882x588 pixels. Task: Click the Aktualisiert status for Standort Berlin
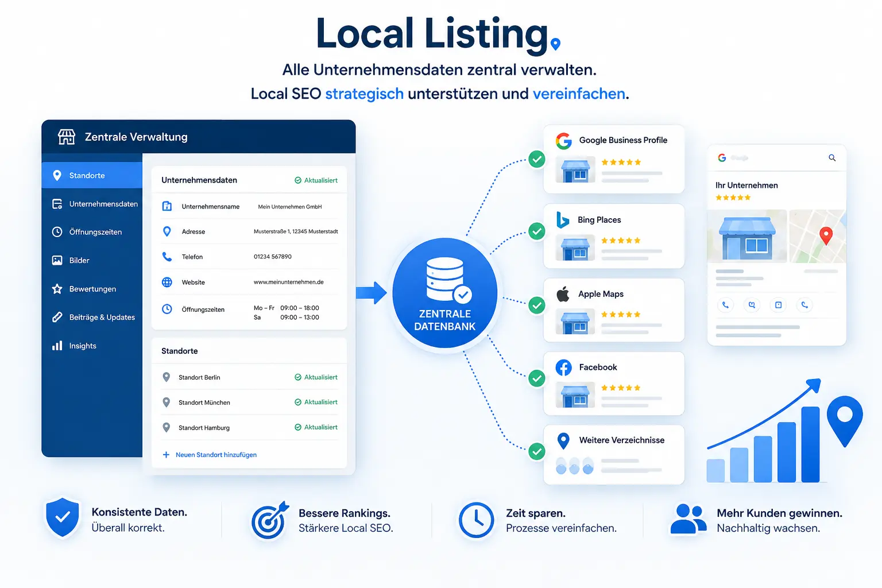point(316,377)
